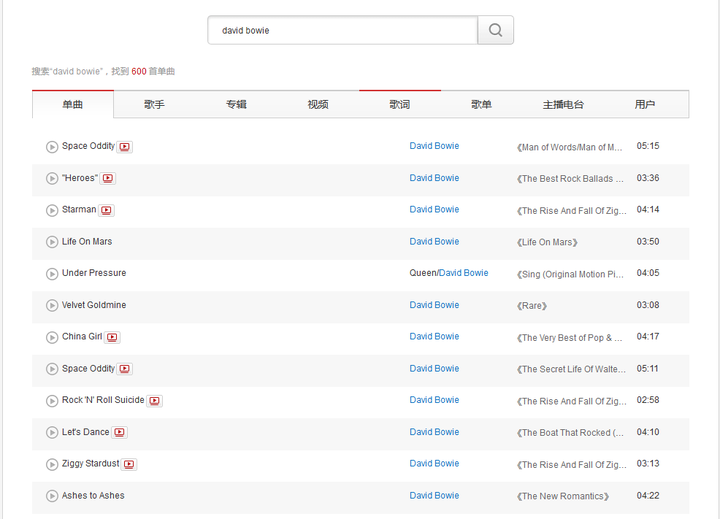
Task: Play Ashes to Ashes track
Action: [52, 496]
